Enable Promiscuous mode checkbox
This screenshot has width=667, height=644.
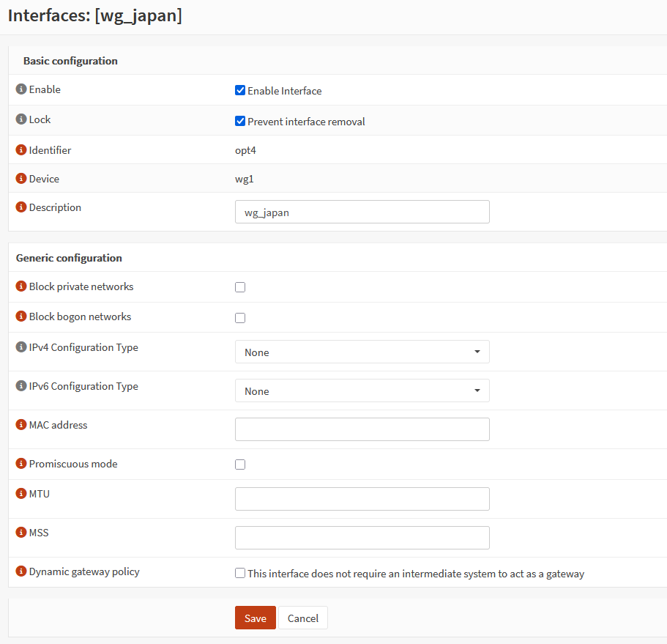tap(240, 465)
